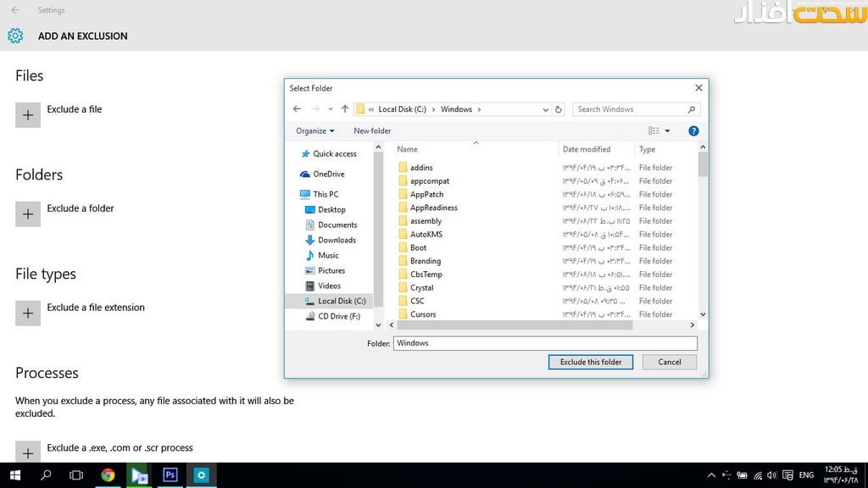This screenshot has height=488, width=868.
Task: Sort the list by the Date modified column
Action: point(587,149)
